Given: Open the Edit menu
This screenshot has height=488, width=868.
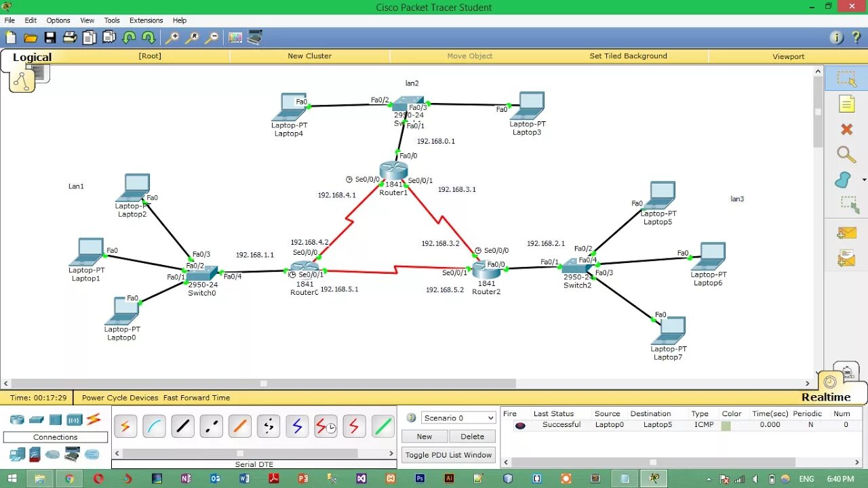Looking at the screenshot, I should tap(31, 20).
